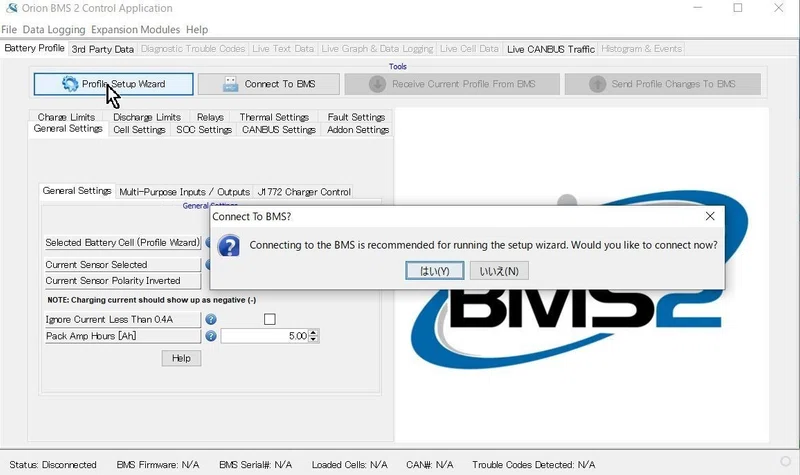The image size is (800, 475).
Task: Select the upper General Settings tab
Action: [x=68, y=129]
